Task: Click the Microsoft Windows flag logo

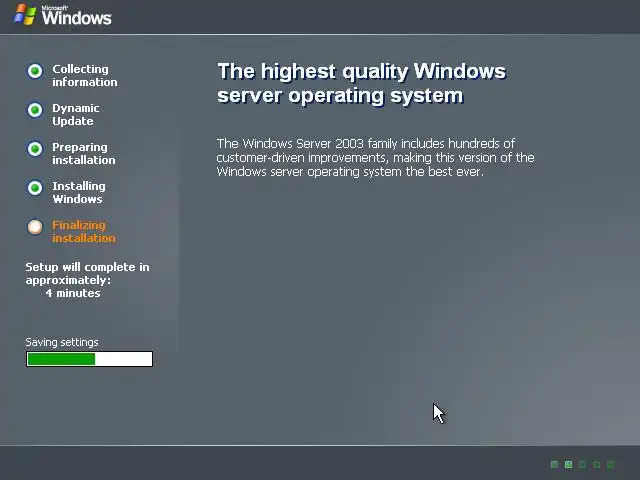Action: 25,15
